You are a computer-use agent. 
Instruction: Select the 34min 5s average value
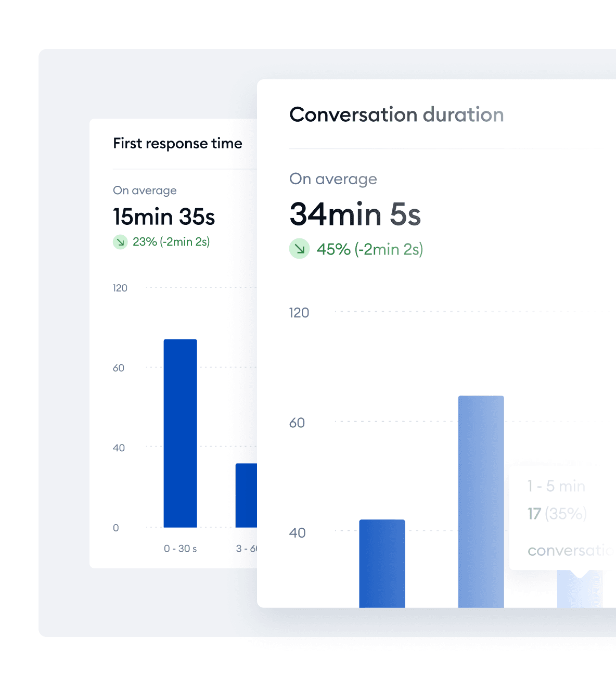click(355, 214)
